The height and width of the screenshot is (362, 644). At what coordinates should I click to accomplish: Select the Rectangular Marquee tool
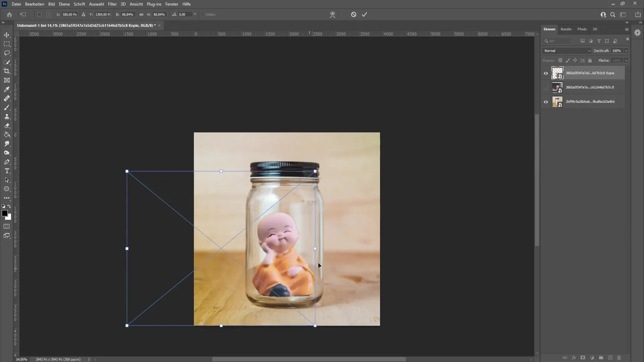pyautogui.click(x=7, y=44)
